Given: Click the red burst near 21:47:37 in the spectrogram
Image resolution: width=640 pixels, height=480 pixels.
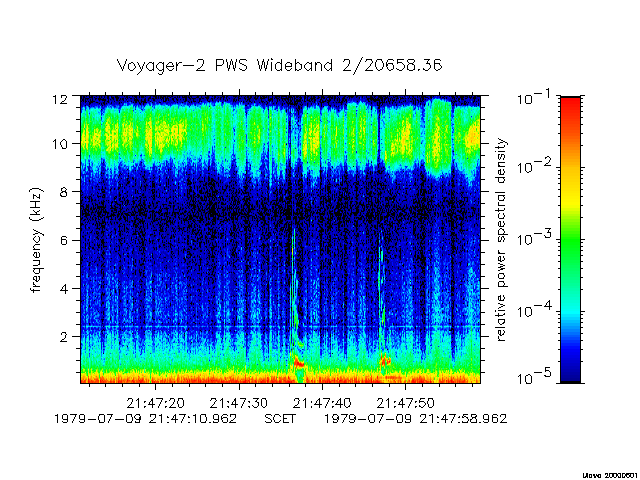Looking at the screenshot, I should [299, 362].
